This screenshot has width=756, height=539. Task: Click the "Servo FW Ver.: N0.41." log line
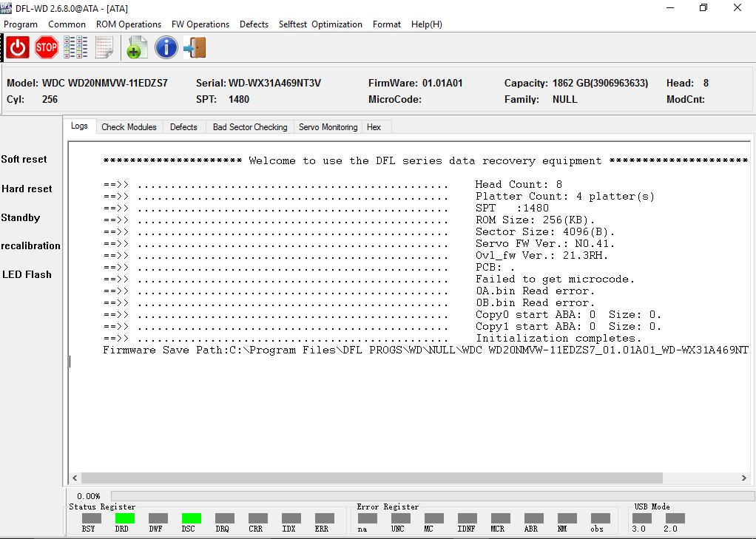pyautogui.click(x=545, y=243)
